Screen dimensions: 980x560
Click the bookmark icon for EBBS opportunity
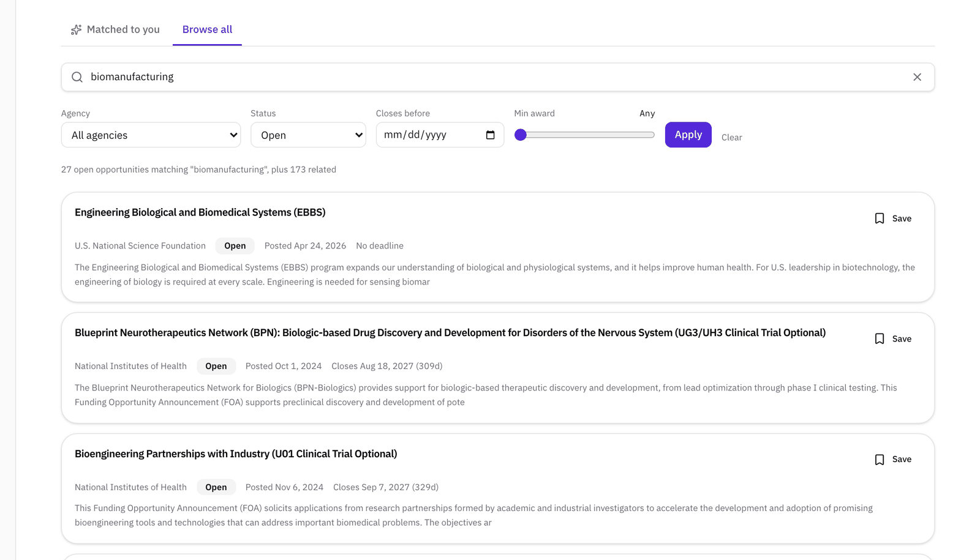pos(880,218)
